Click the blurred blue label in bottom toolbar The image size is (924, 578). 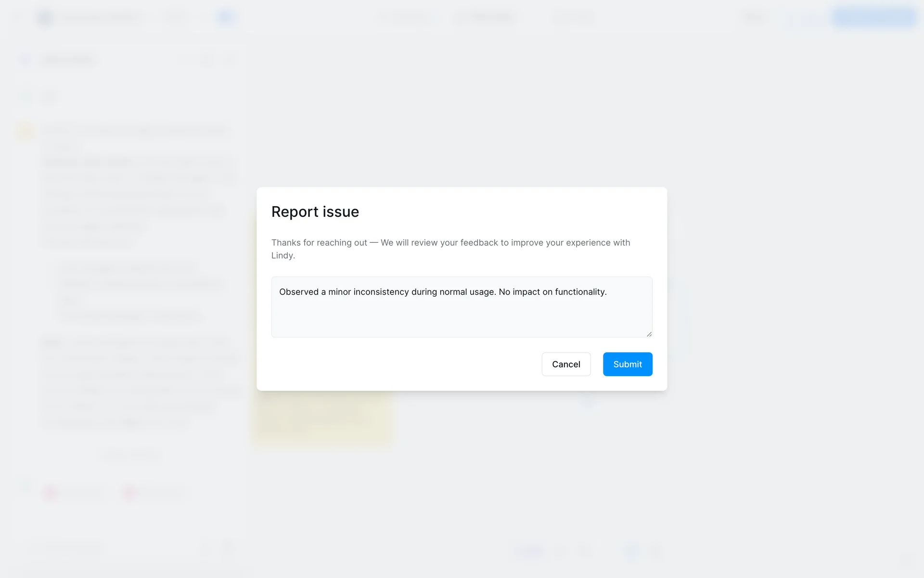(x=529, y=550)
